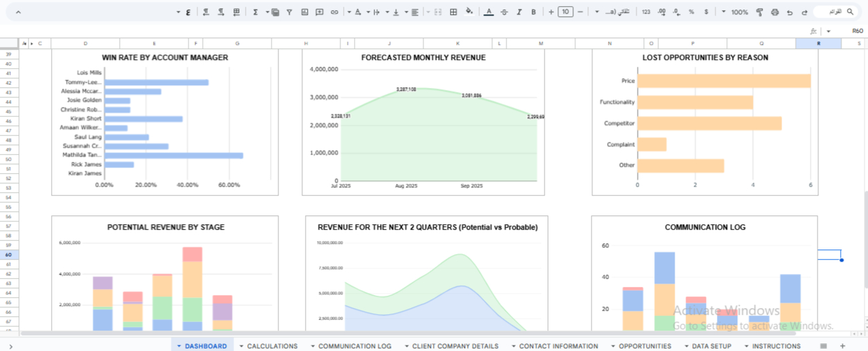Click the redo icon
This screenshot has width=868, height=351.
(790, 12)
